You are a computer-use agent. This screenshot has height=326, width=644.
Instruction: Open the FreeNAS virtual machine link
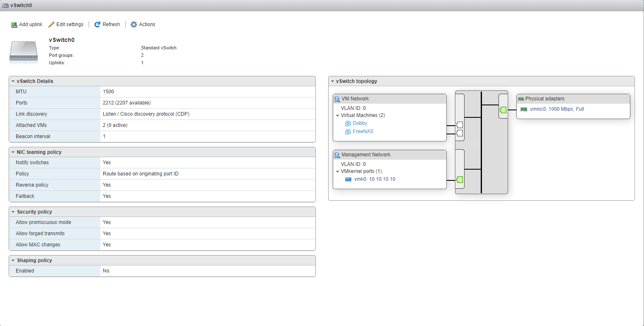[x=363, y=131]
